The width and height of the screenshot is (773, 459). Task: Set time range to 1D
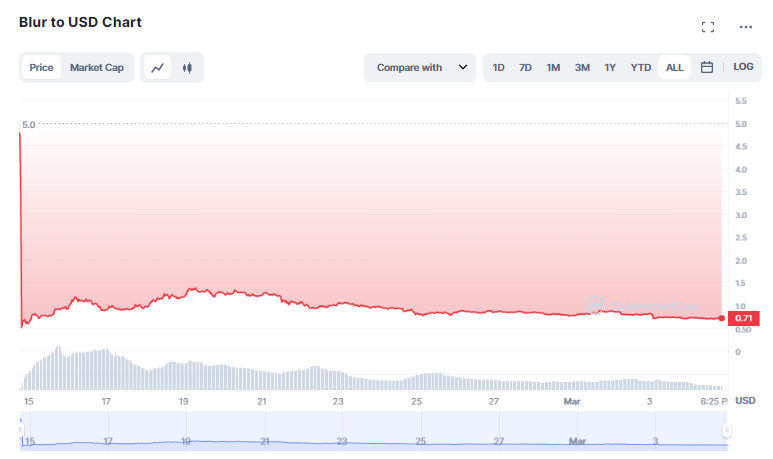point(498,68)
